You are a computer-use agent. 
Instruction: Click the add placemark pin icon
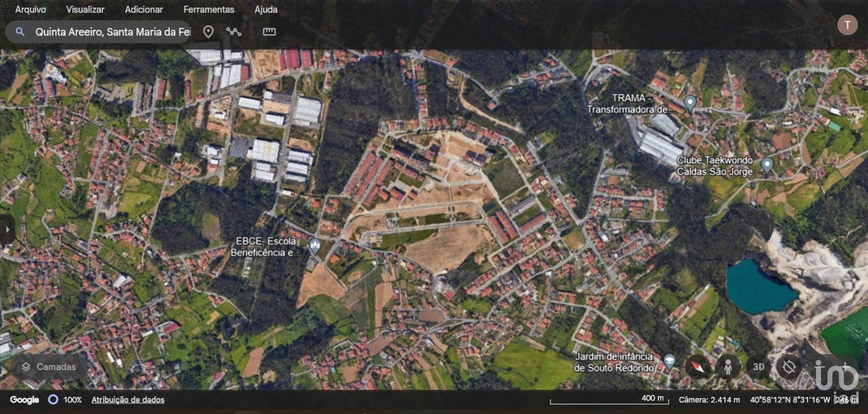tap(208, 32)
